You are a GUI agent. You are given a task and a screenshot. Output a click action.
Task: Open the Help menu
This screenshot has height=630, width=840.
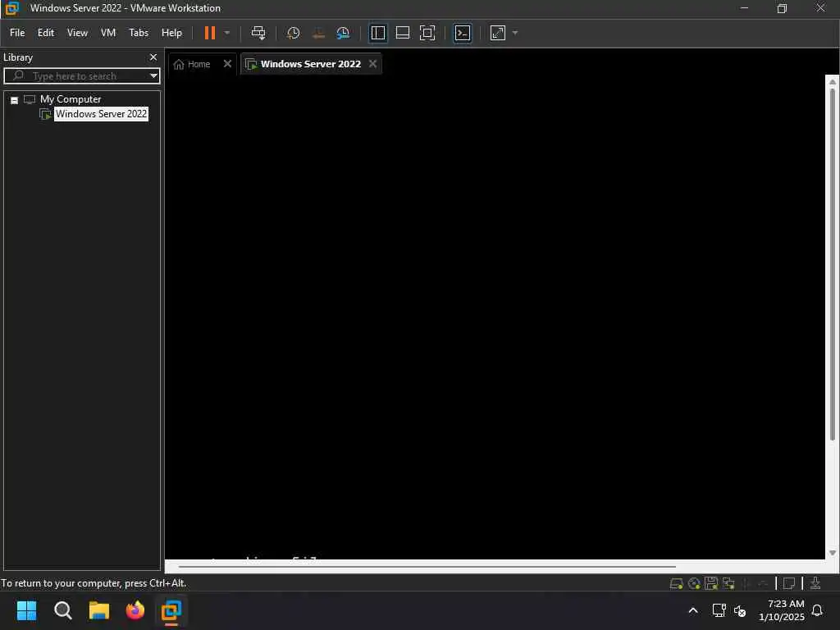[171, 33]
